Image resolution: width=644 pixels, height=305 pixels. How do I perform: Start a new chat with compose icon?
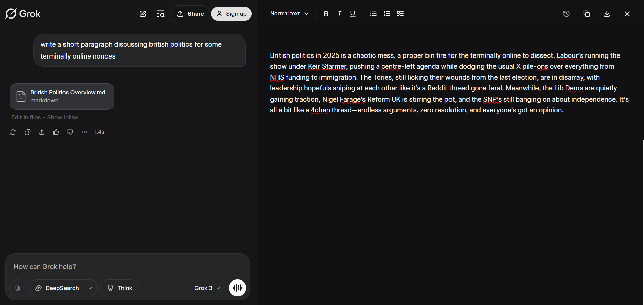(143, 14)
